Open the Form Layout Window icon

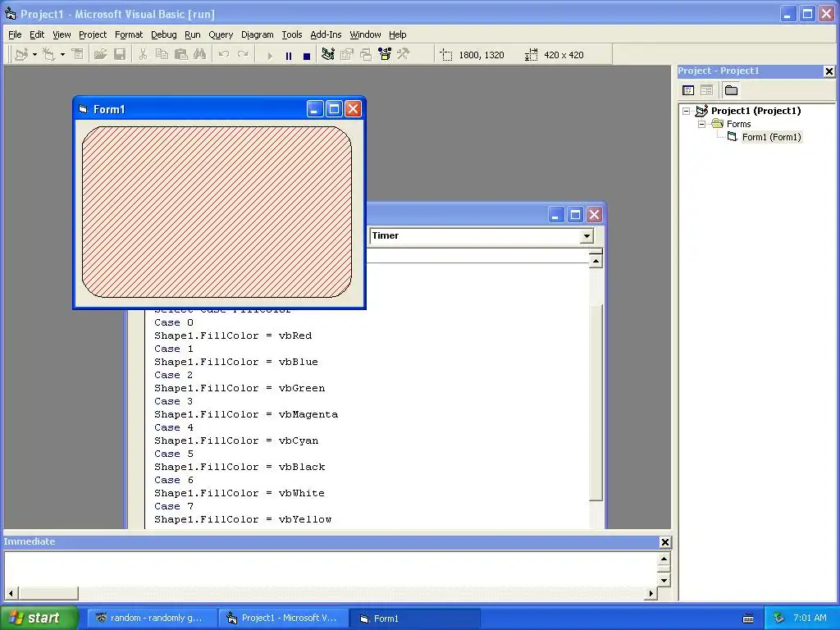pyautogui.click(x=366, y=54)
